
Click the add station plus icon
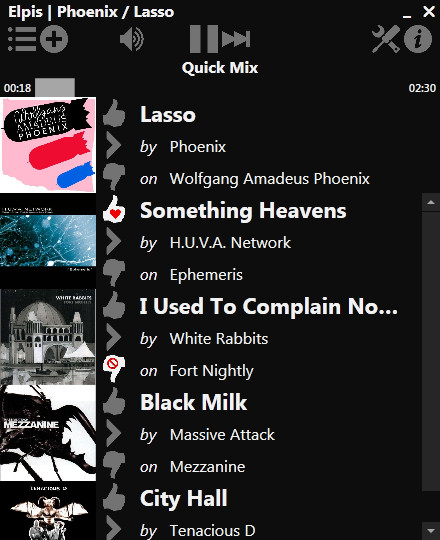(54, 39)
